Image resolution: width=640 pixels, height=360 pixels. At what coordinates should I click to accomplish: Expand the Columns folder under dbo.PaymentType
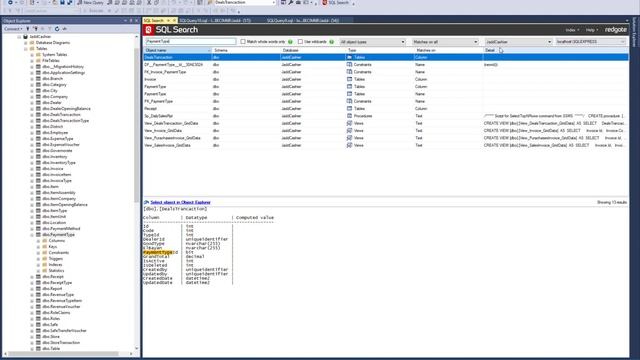tap(39, 241)
